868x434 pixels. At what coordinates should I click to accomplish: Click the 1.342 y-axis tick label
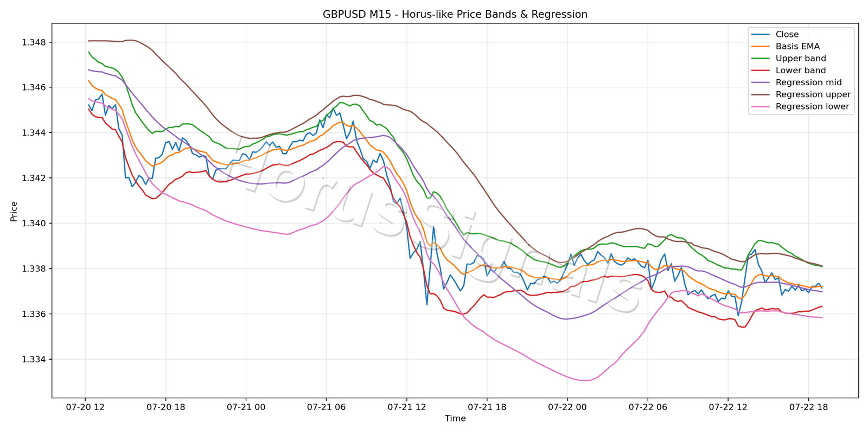coord(34,178)
